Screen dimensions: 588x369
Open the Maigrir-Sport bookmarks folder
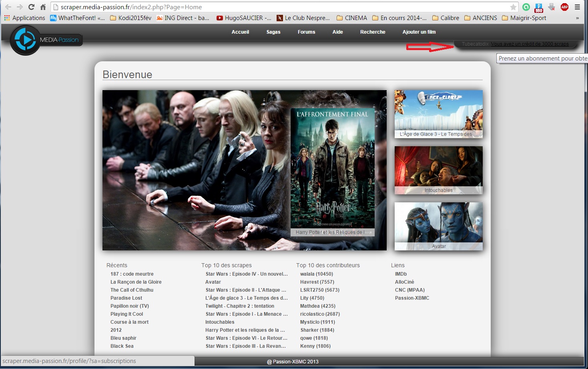(x=524, y=18)
